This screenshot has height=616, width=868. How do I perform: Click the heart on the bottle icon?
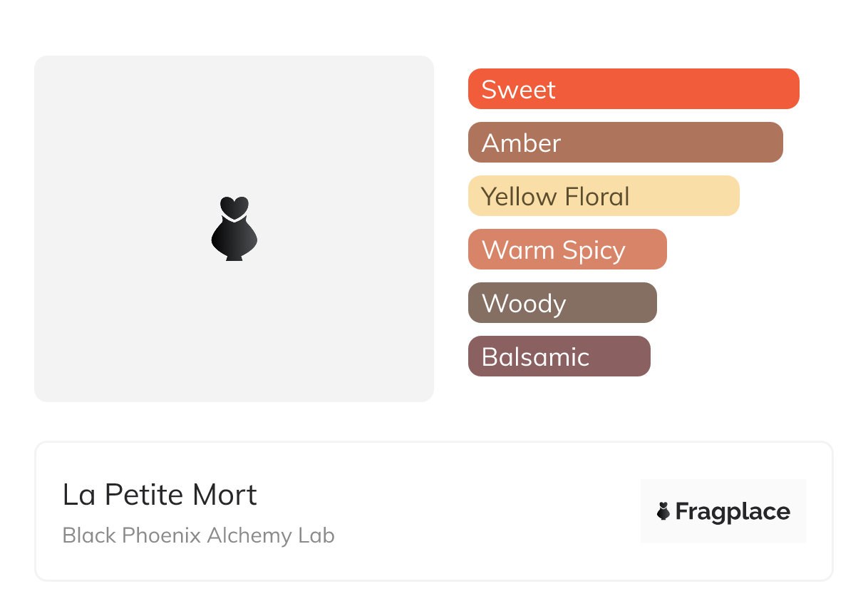(234, 207)
